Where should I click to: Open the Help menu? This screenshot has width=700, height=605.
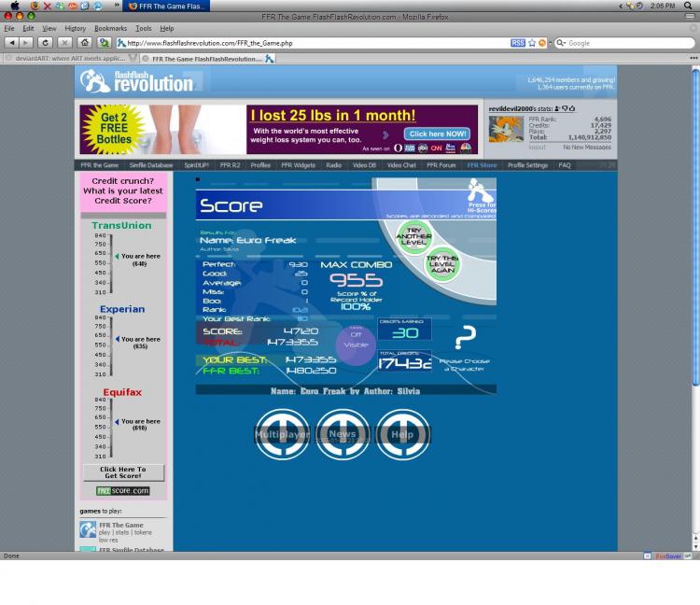pos(167,28)
